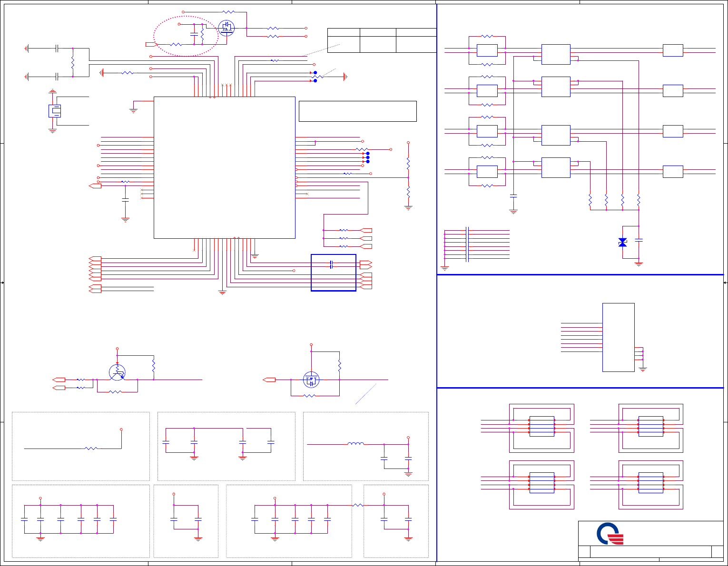The height and width of the screenshot is (566, 728).
Task: Click the solid blue TVS diode symbol
Action: coord(622,243)
